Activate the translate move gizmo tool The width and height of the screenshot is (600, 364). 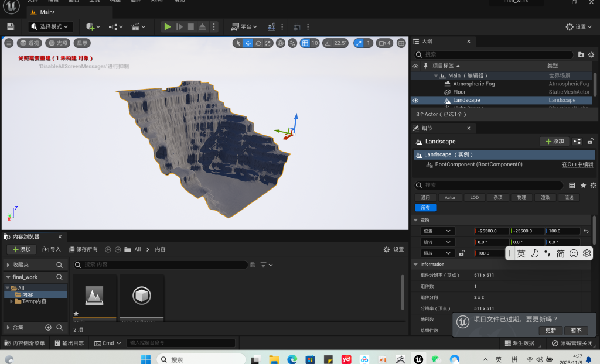248,43
